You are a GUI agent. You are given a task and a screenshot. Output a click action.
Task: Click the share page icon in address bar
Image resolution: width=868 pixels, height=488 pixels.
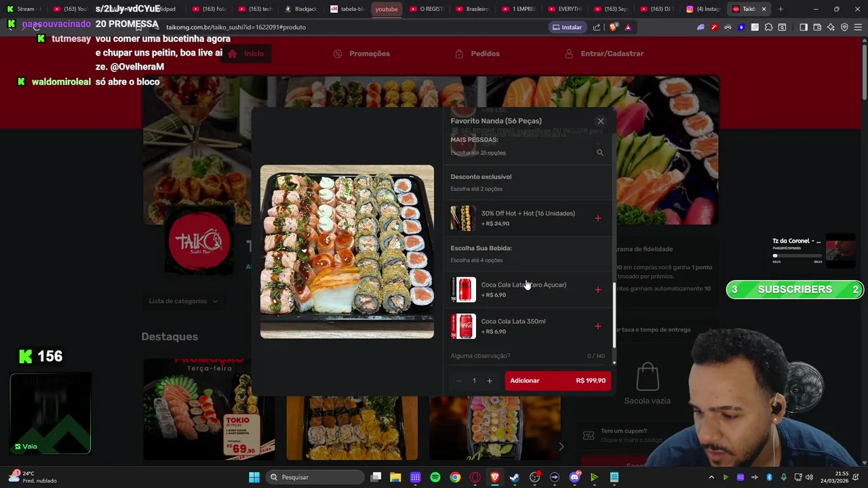coord(597,27)
